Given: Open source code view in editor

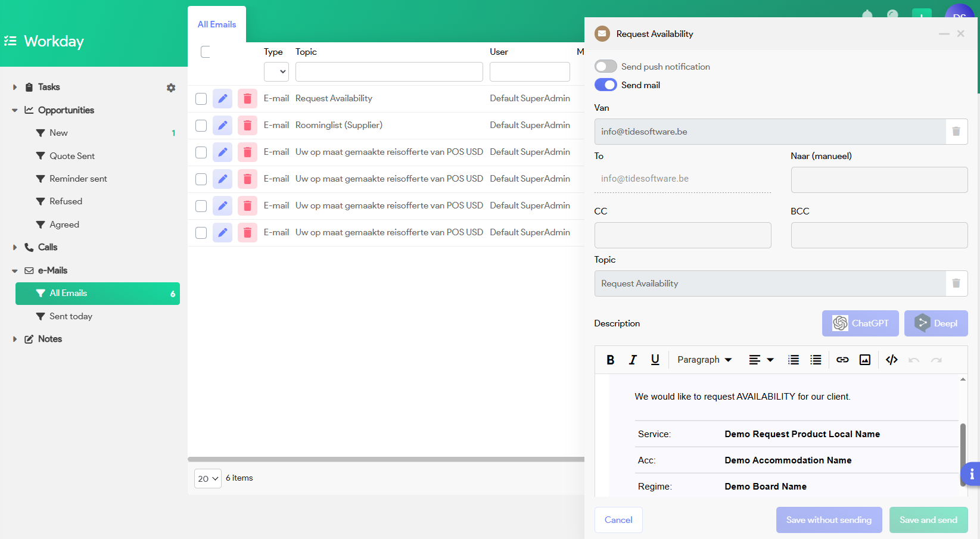Looking at the screenshot, I should (x=891, y=360).
